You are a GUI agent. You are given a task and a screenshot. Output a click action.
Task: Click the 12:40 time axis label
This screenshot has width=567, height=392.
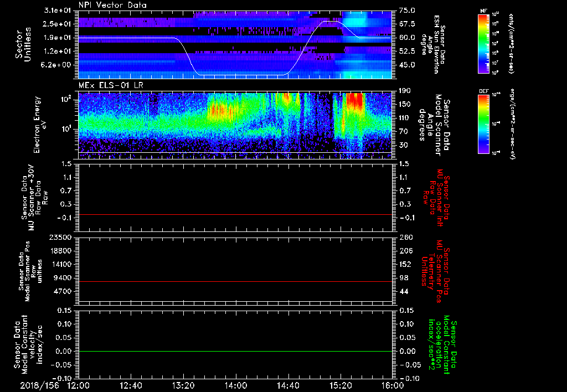(x=131, y=385)
